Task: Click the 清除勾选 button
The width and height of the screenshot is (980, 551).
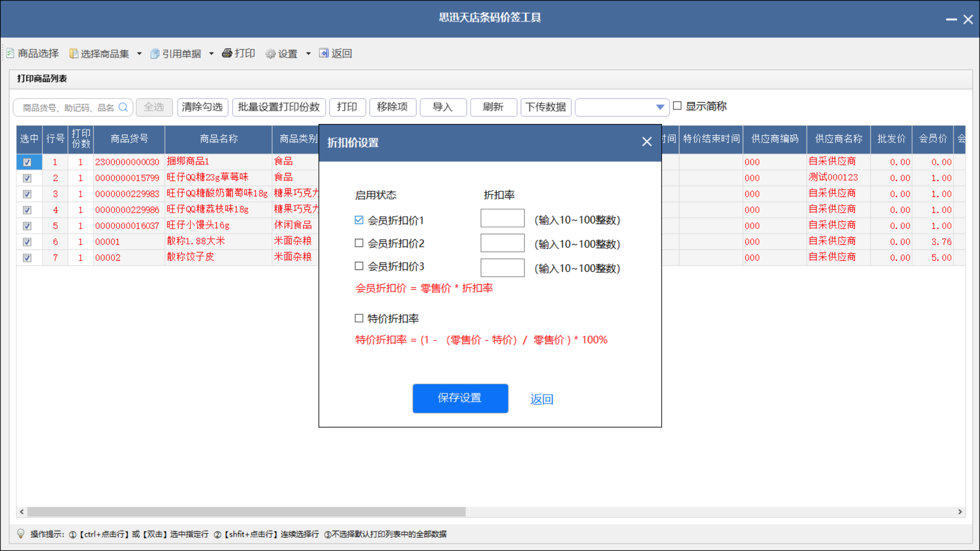Action: [x=202, y=107]
